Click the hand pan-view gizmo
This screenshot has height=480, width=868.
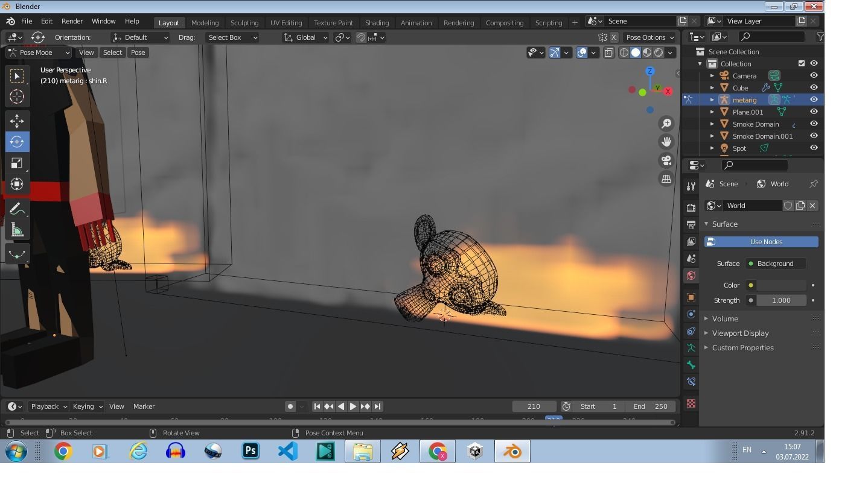666,142
